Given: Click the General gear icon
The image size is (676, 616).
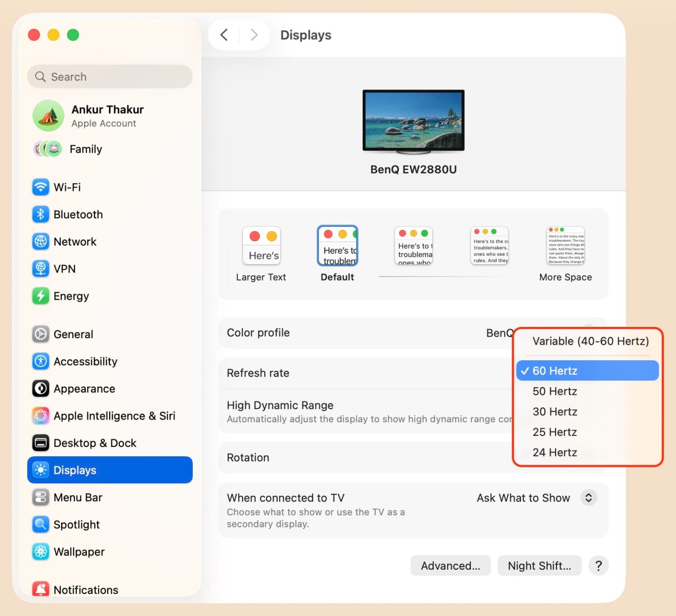Looking at the screenshot, I should pyautogui.click(x=40, y=334).
